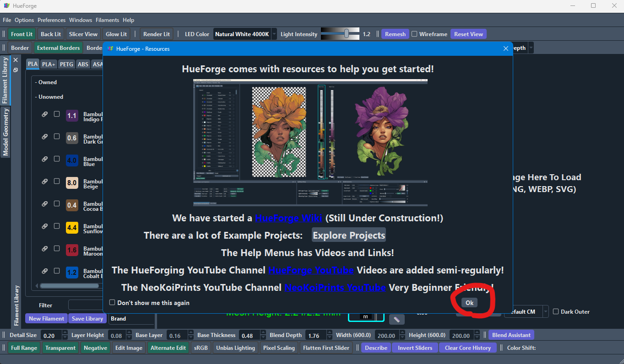Check the Bambu Dark Gray filament checkbox

pyautogui.click(x=57, y=136)
